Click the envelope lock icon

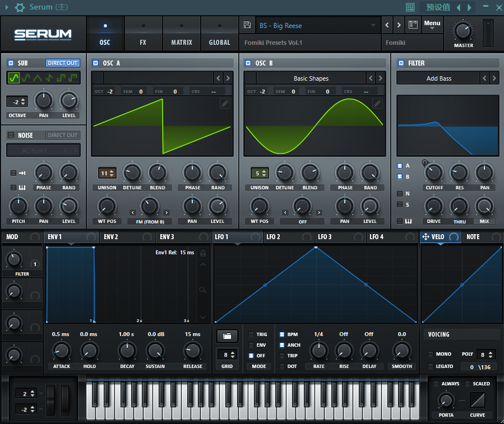(203, 253)
